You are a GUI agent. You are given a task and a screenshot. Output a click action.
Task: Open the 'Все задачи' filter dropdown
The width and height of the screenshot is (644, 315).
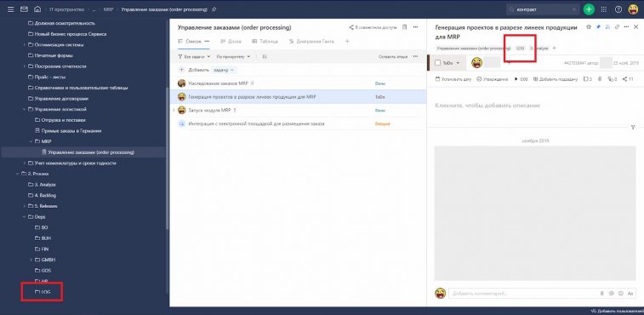(x=194, y=56)
